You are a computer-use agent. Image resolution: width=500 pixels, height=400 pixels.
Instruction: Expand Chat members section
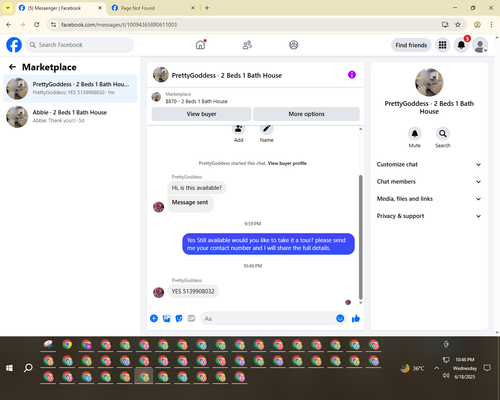[429, 182]
